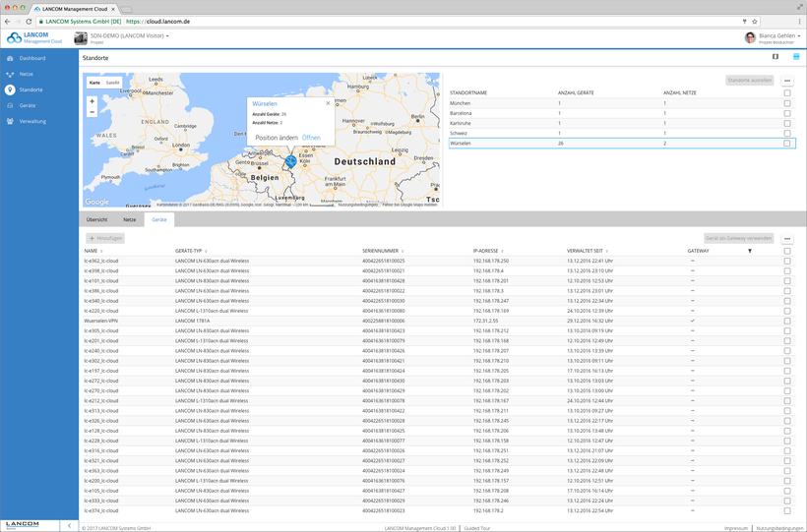Click the Gateway column filter icon
Image resolution: width=807 pixels, height=532 pixels.
coord(750,251)
